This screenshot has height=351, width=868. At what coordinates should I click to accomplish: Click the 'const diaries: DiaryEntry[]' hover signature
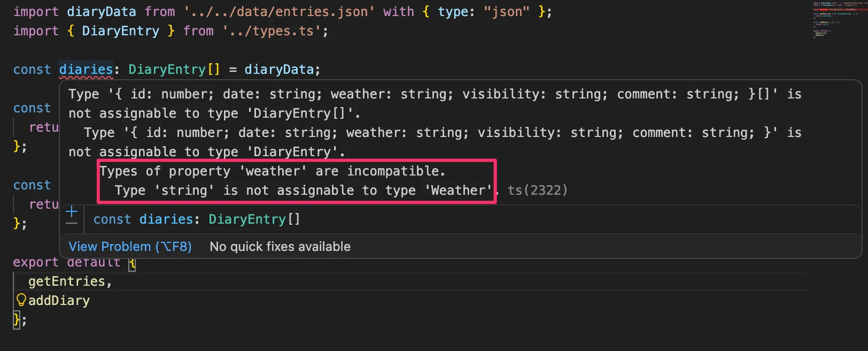pyautogui.click(x=197, y=219)
